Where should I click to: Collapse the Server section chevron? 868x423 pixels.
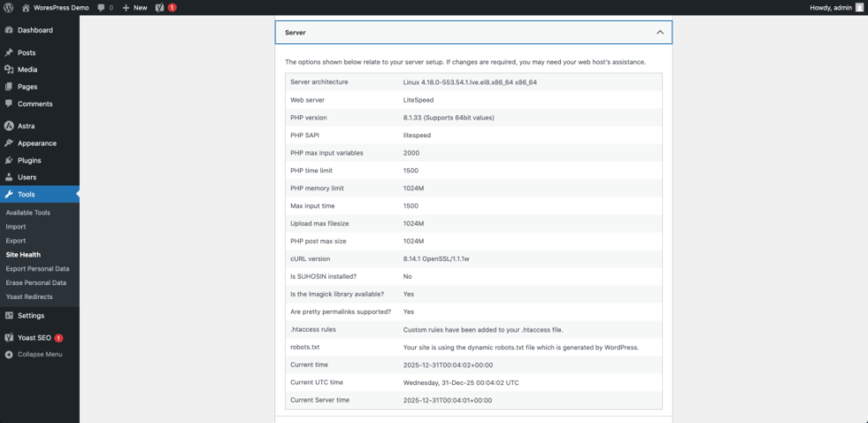660,33
